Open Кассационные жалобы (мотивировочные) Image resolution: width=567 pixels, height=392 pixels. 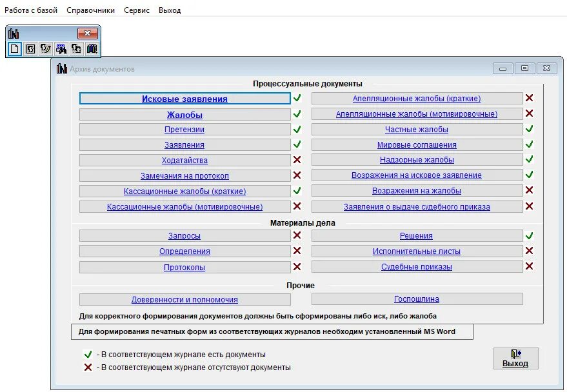[184, 207]
